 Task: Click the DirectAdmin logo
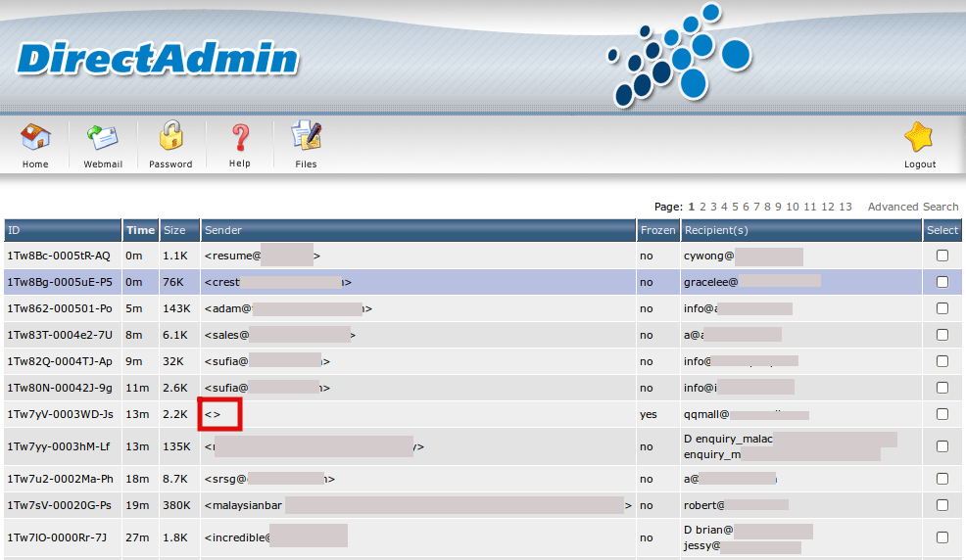[x=158, y=59]
